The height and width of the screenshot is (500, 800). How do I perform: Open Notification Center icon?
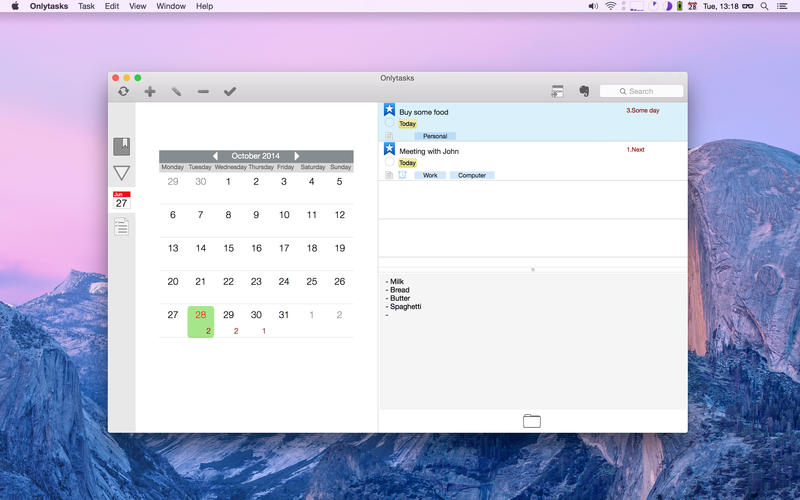782,6
